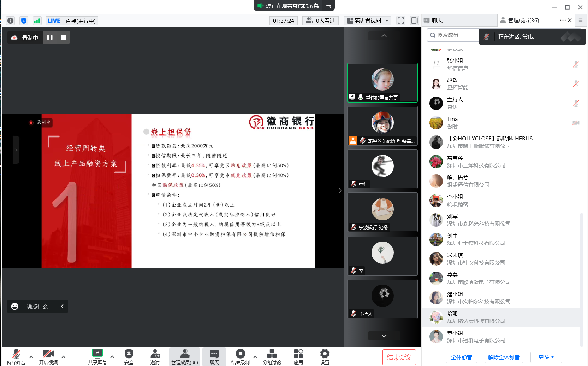Click the blue security shield icon
588x366 pixels.
tap(24, 21)
